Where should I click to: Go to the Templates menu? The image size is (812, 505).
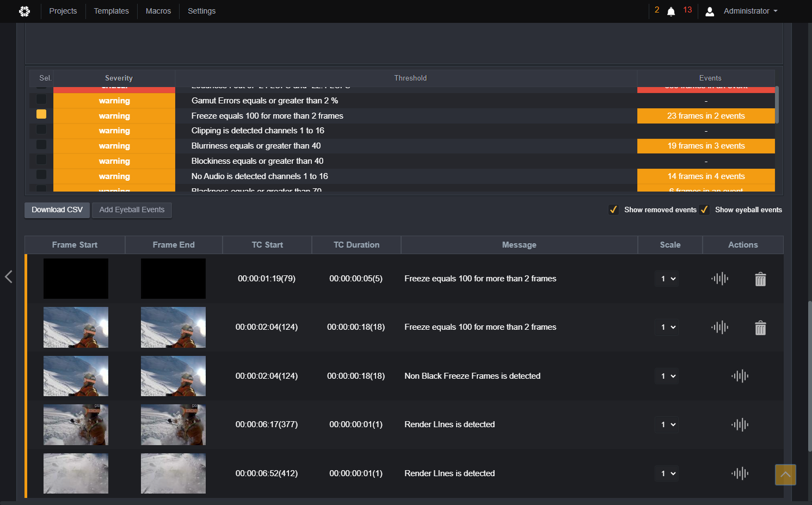click(x=112, y=11)
